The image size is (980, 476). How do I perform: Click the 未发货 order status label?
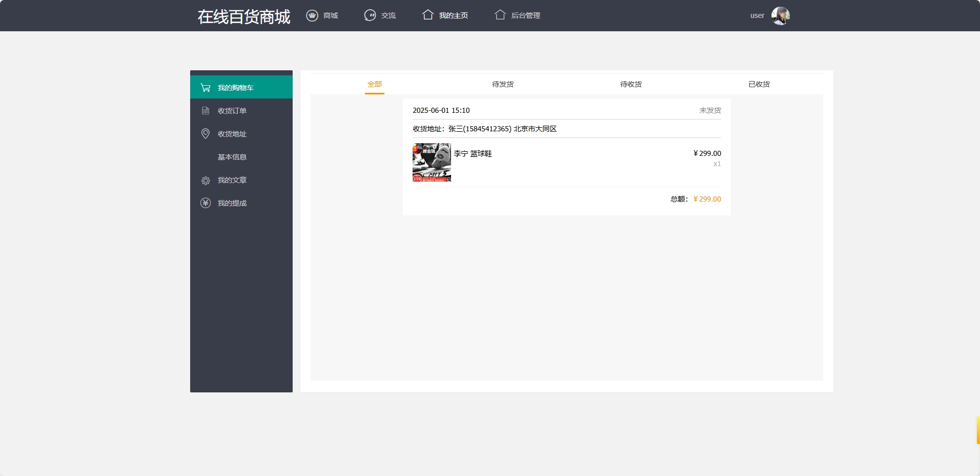click(x=710, y=110)
